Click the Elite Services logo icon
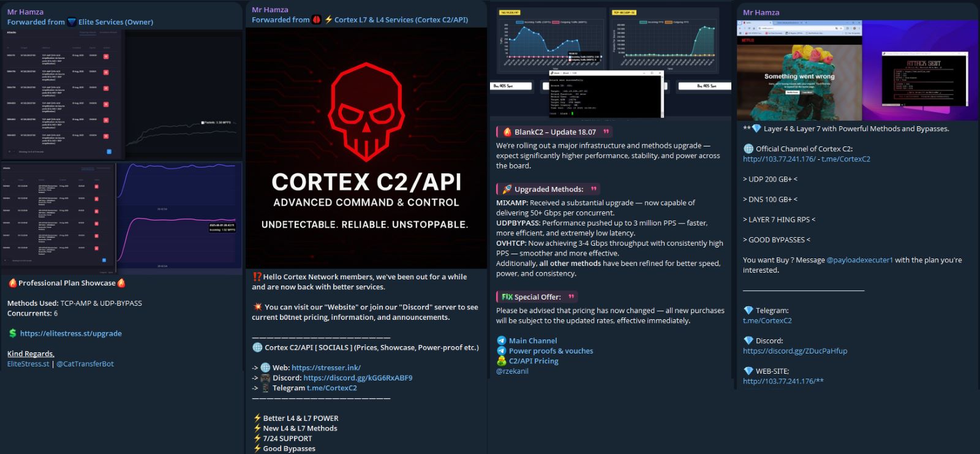Screen dimensions: 980x454 pos(72,22)
